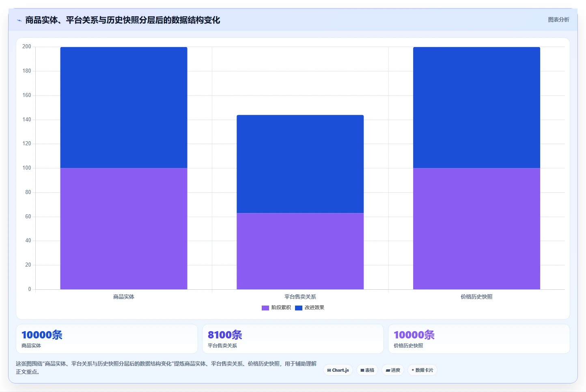Click the 价格历史快照 x-axis label
The height and width of the screenshot is (392, 586).
[x=476, y=297]
